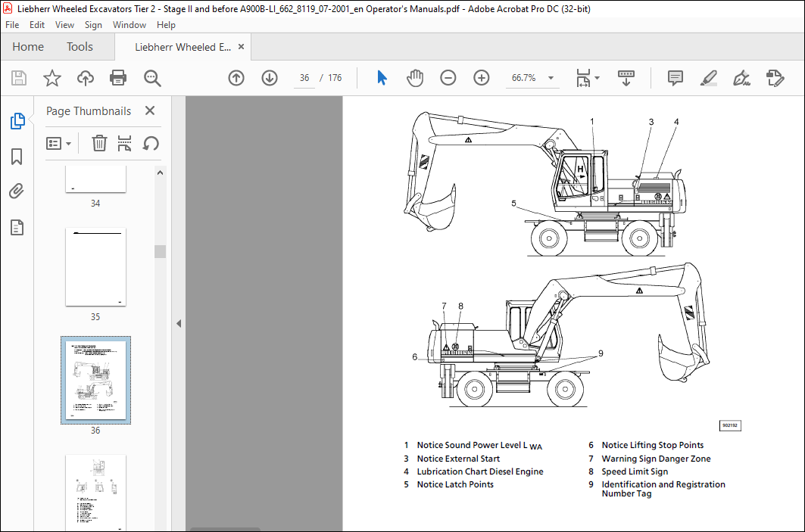Image resolution: width=805 pixels, height=532 pixels.
Task: Bookmark this file with the star icon
Action: [x=51, y=78]
